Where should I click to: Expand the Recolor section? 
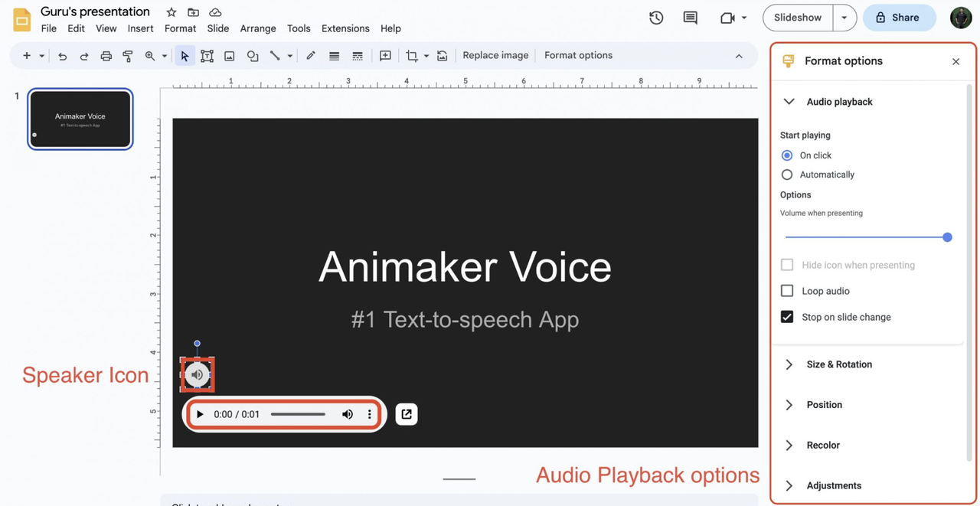coord(789,446)
